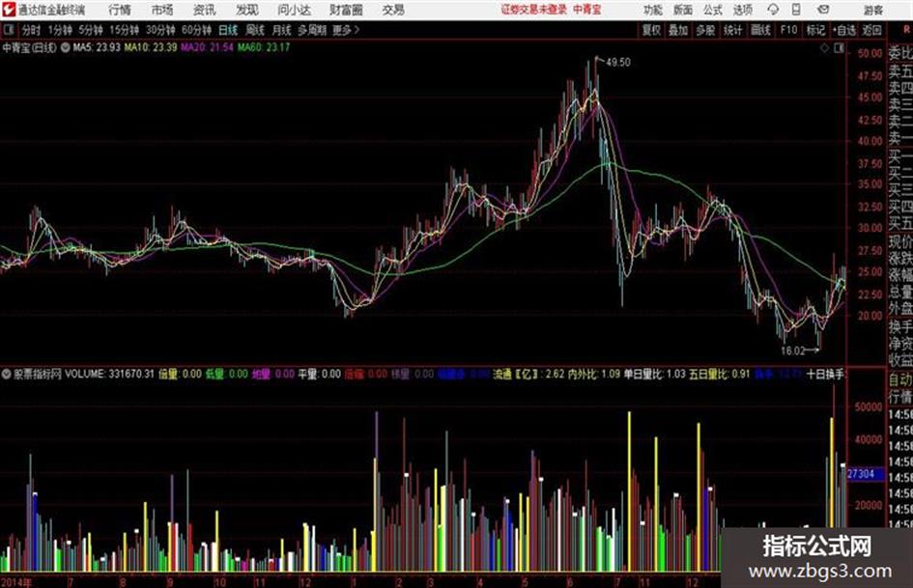Click the 通达信 app logo icon
The image size is (913, 588).
(x=8, y=10)
